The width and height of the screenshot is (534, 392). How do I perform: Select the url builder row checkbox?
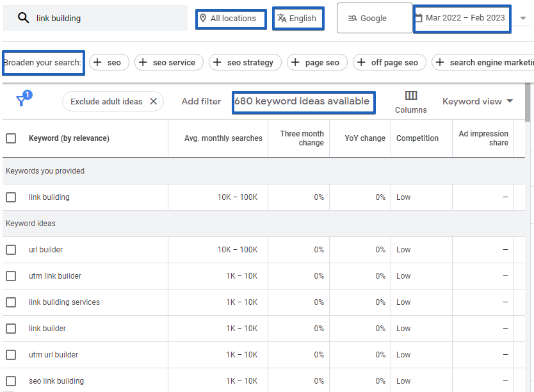coord(11,249)
